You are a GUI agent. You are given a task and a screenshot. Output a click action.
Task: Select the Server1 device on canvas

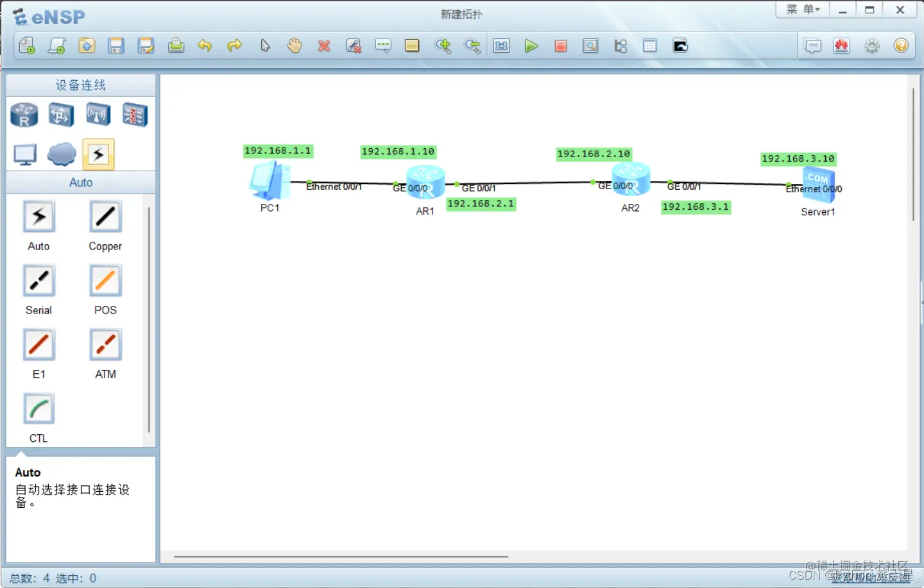coord(819,184)
